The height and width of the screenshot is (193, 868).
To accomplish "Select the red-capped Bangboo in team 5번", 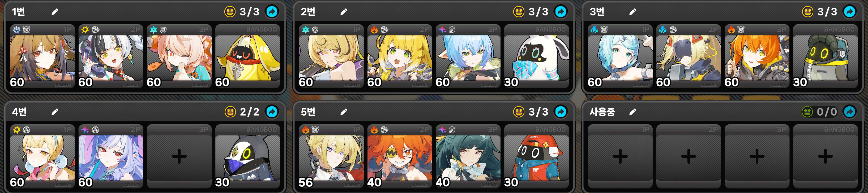I will 536,156.
